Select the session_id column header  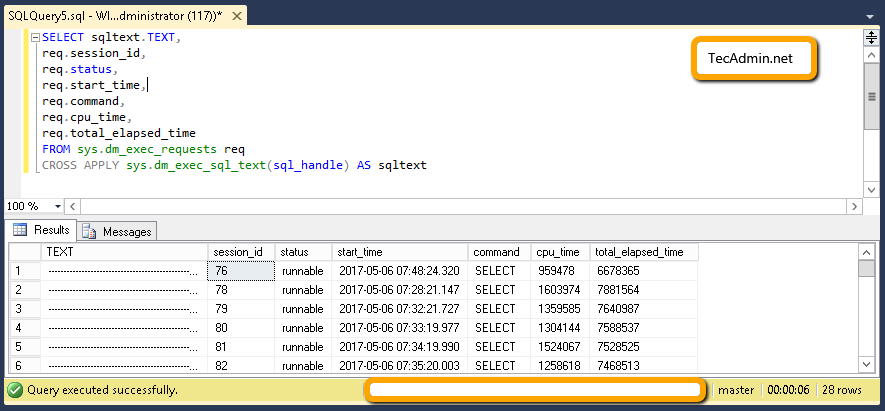click(241, 252)
